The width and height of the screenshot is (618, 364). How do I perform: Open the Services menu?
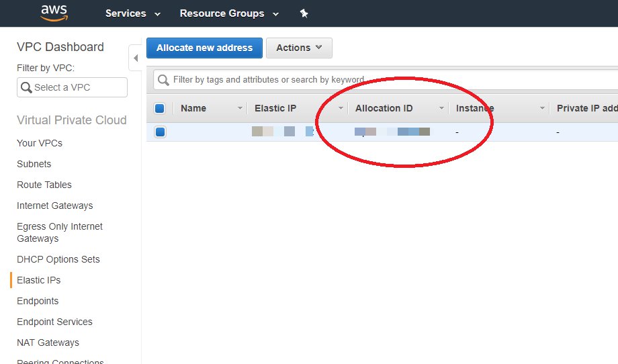[x=133, y=13]
